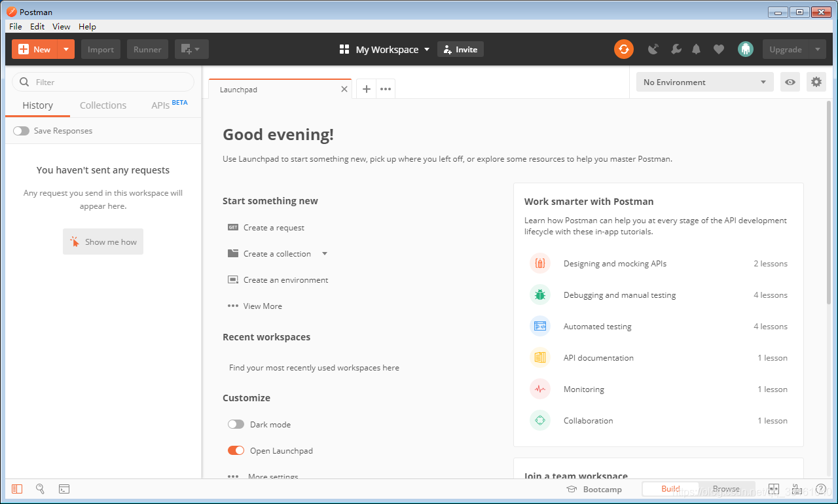Open the No Environment dropdown
This screenshot has height=504, width=838.
point(704,82)
